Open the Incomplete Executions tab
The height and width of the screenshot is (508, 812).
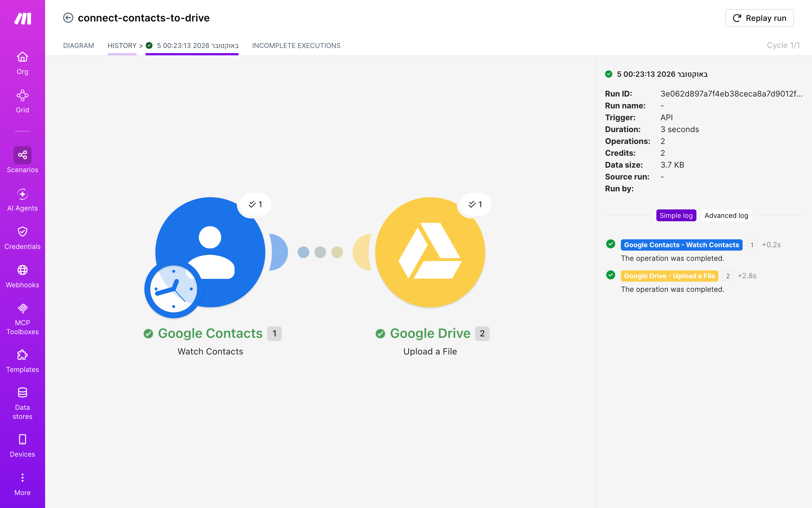pyautogui.click(x=296, y=45)
